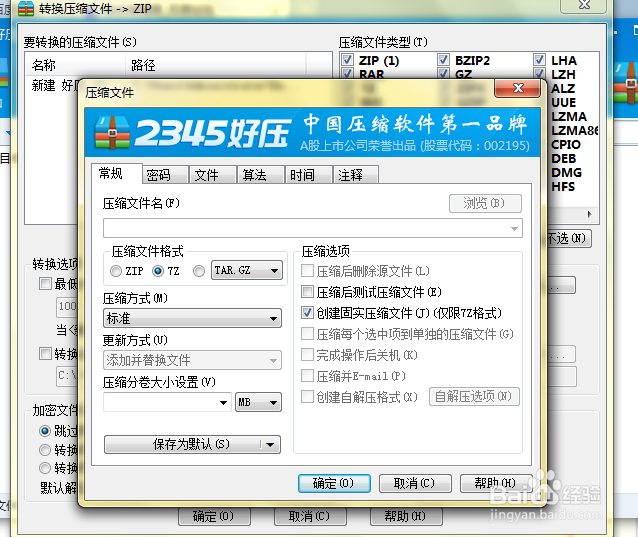Click 取消(C) in 压缩文件 dialog

pos(415,483)
